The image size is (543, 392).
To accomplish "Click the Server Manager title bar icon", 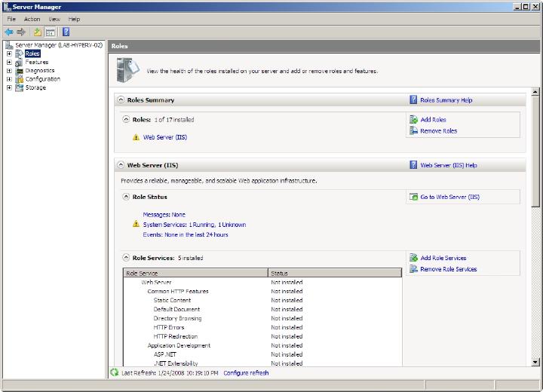I will [x=7, y=7].
